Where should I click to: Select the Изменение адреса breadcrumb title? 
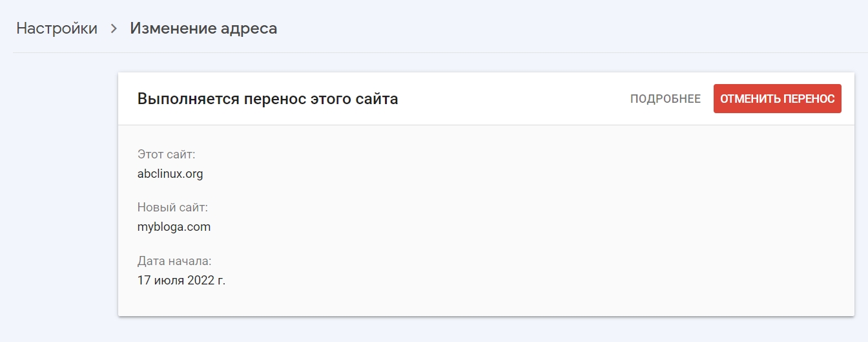203,28
